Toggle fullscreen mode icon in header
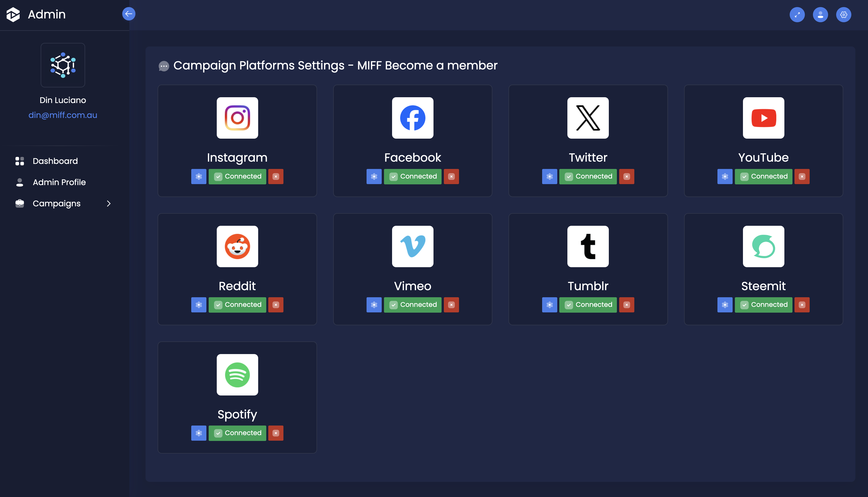The image size is (868, 497). pos(797,15)
